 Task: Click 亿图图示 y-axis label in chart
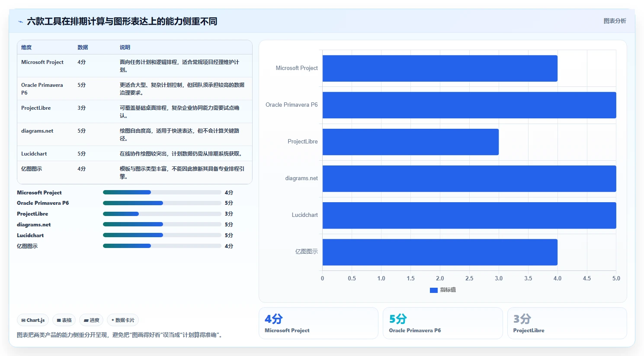pos(307,252)
